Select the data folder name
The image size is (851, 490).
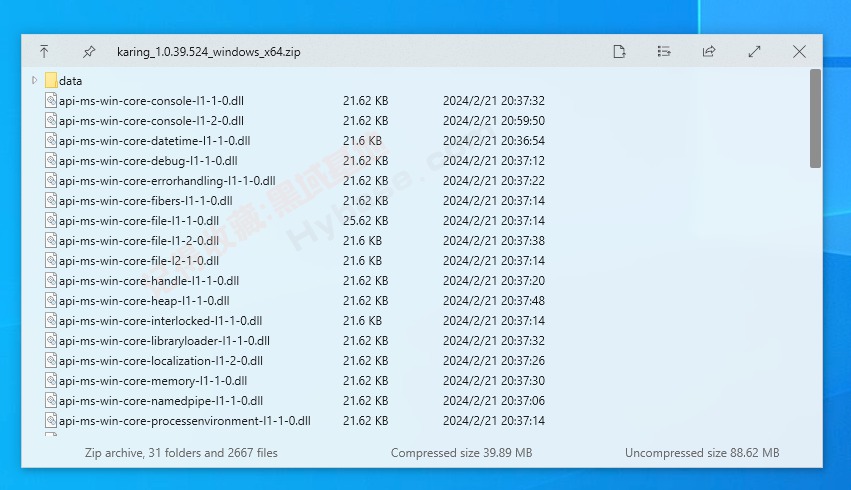click(x=71, y=81)
